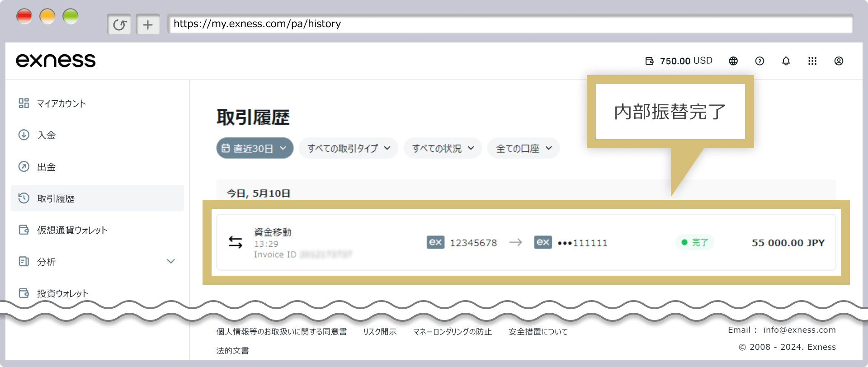Expand the 分析 sidebar section chevron
Viewport: 868px width, 367px height.
171,262
